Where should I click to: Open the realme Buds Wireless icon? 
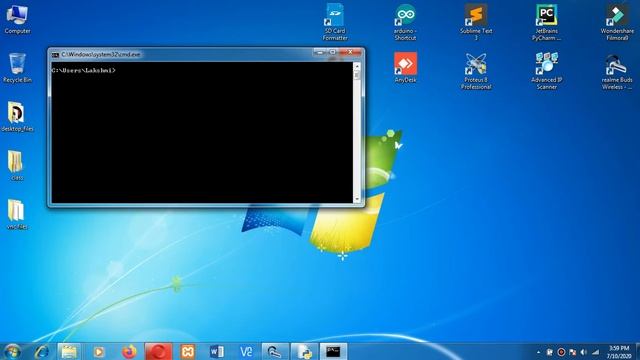[x=617, y=71]
